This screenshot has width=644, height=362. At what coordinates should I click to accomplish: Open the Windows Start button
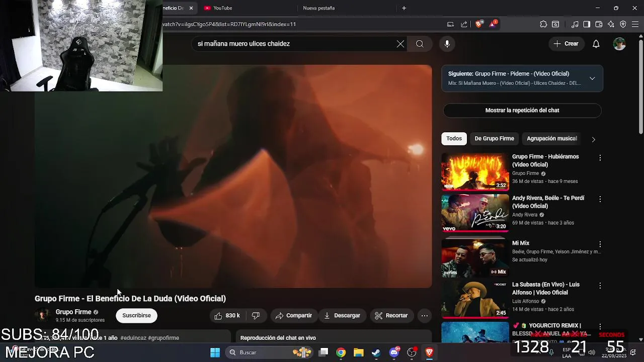[x=215, y=352]
